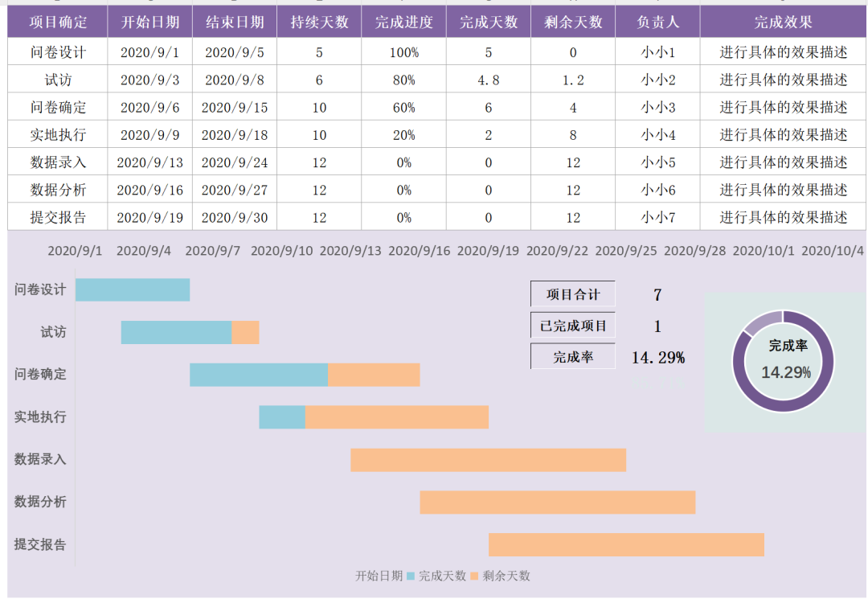Click the light purple donut segment
Screen dimensions: 868x603
click(x=764, y=322)
